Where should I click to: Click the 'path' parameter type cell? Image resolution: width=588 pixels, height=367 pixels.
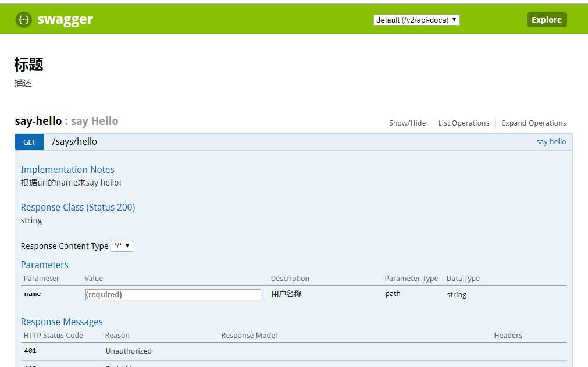(393, 294)
